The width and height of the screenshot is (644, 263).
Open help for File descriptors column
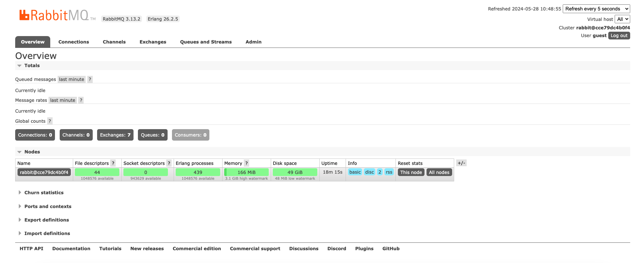pos(113,163)
